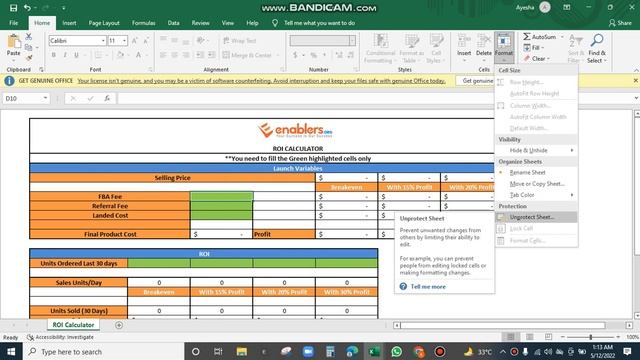Click the Insert Function fx icon
The height and width of the screenshot is (360, 640).
click(107, 98)
